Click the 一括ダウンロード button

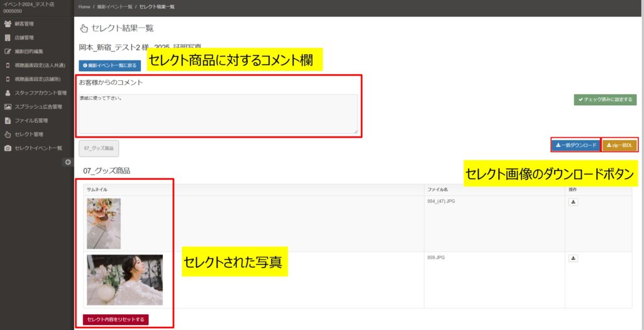click(575, 145)
